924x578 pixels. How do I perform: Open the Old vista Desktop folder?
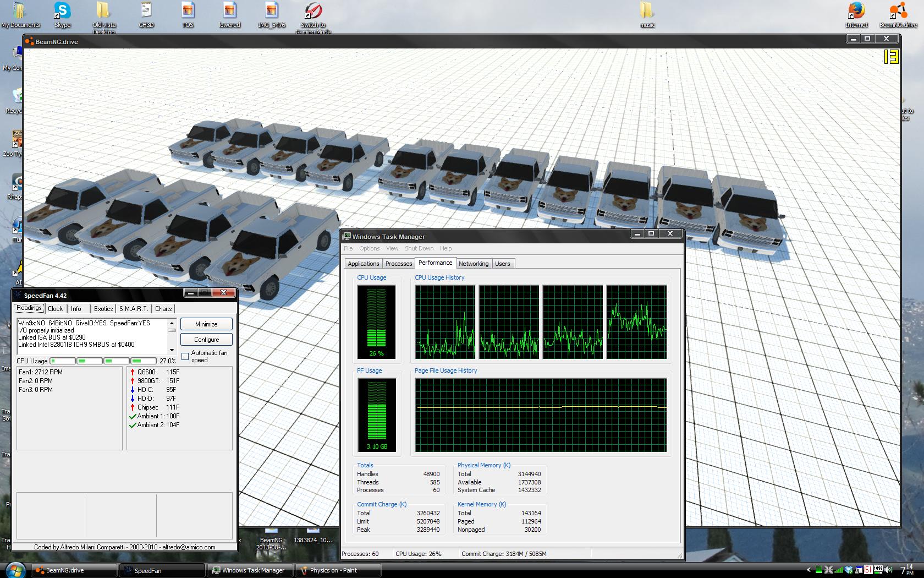pos(103,18)
